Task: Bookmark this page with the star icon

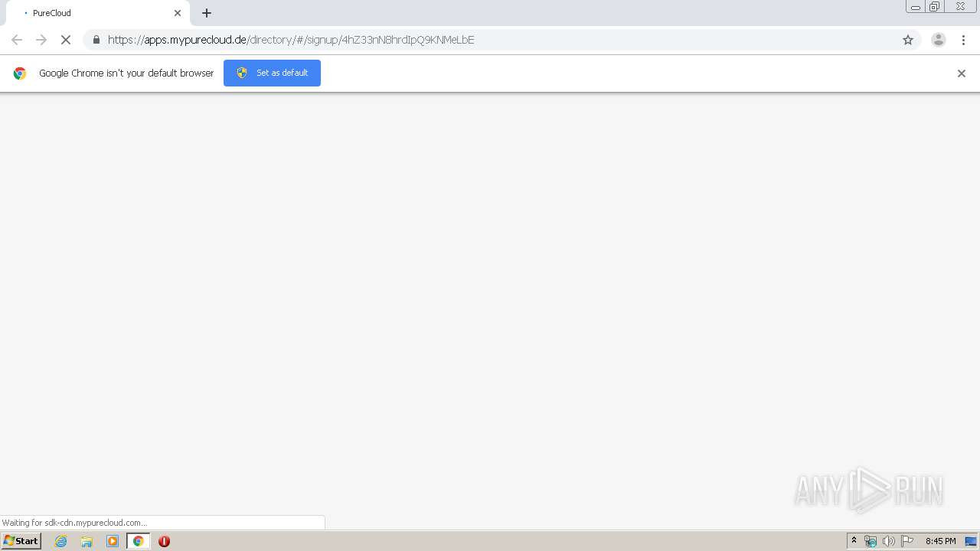Action: point(908,40)
